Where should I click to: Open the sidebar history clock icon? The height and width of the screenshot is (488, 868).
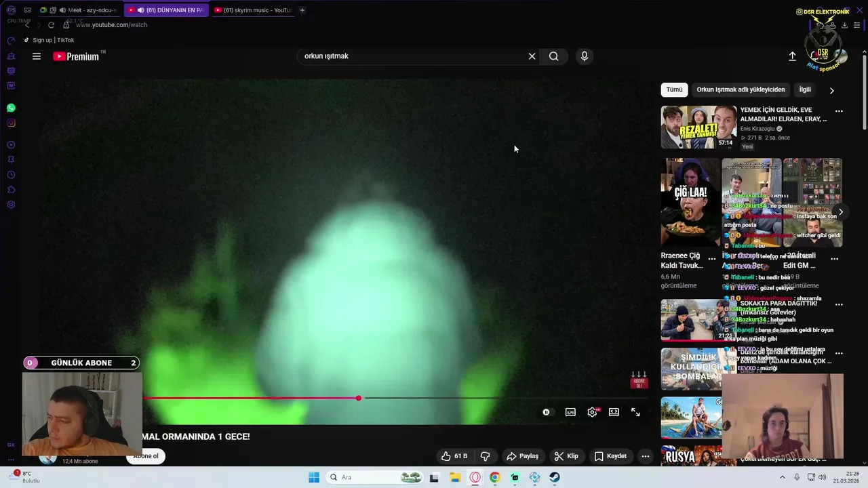point(11,175)
